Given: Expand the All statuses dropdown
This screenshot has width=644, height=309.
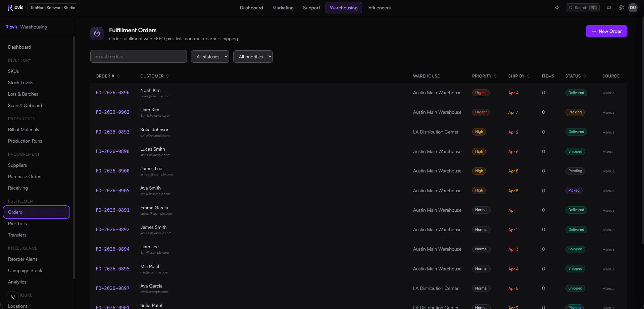Looking at the screenshot, I should tap(210, 57).
